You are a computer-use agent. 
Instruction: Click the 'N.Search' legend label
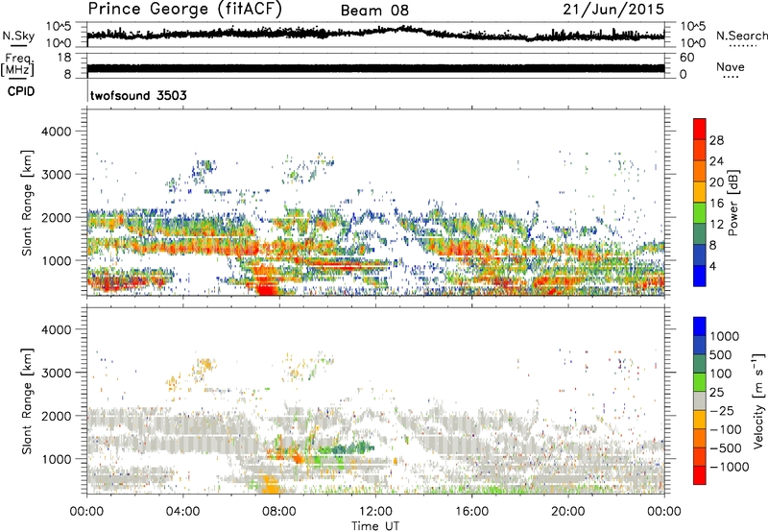click(x=741, y=36)
